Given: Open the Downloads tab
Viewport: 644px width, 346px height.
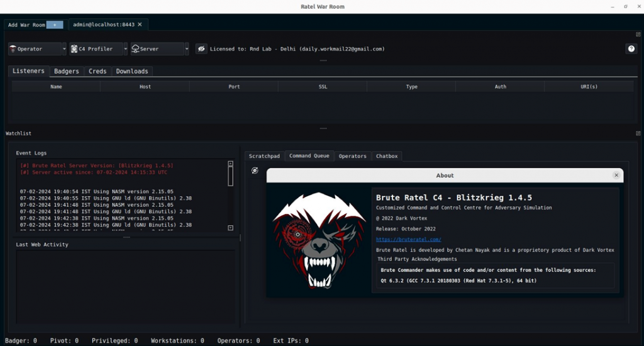Looking at the screenshot, I should tap(132, 72).
